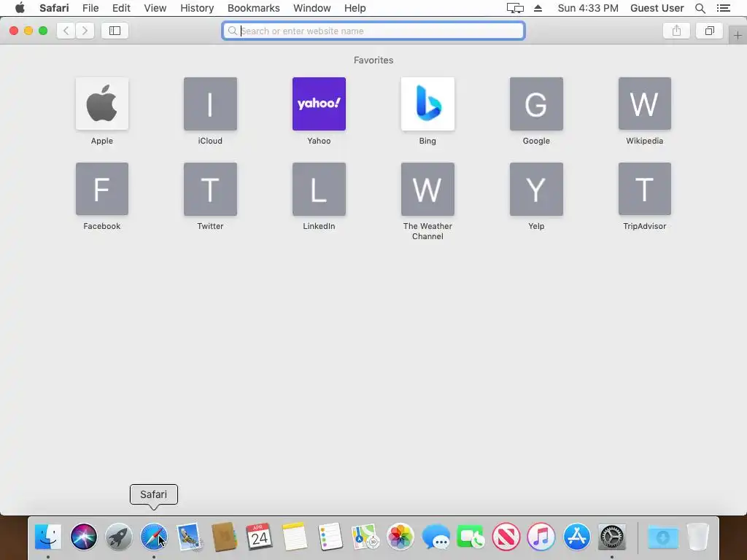Open the Bookmarks menu
The image size is (747, 560).
click(x=253, y=8)
